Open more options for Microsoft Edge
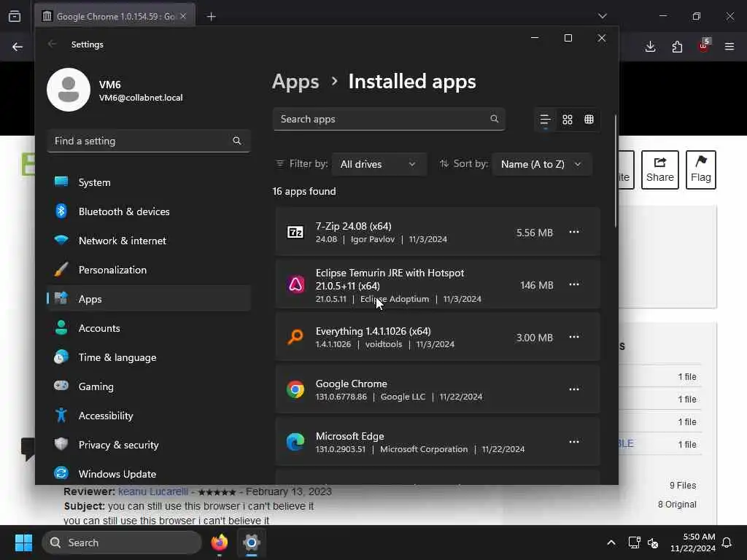This screenshot has height=560, width=747. click(574, 441)
